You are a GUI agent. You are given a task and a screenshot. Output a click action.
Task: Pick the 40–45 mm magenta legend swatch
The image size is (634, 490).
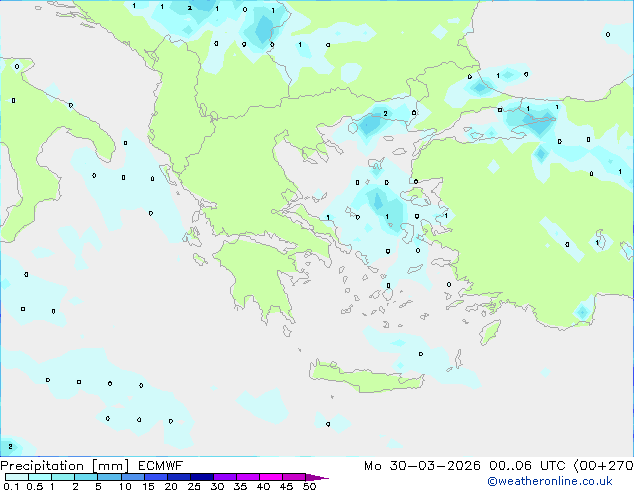tap(271, 477)
